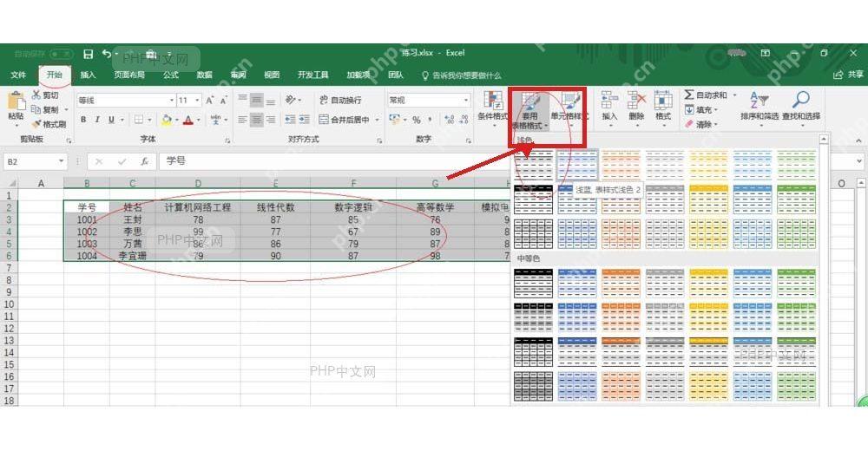Click Wrap Text (自动换行)

tap(340, 100)
